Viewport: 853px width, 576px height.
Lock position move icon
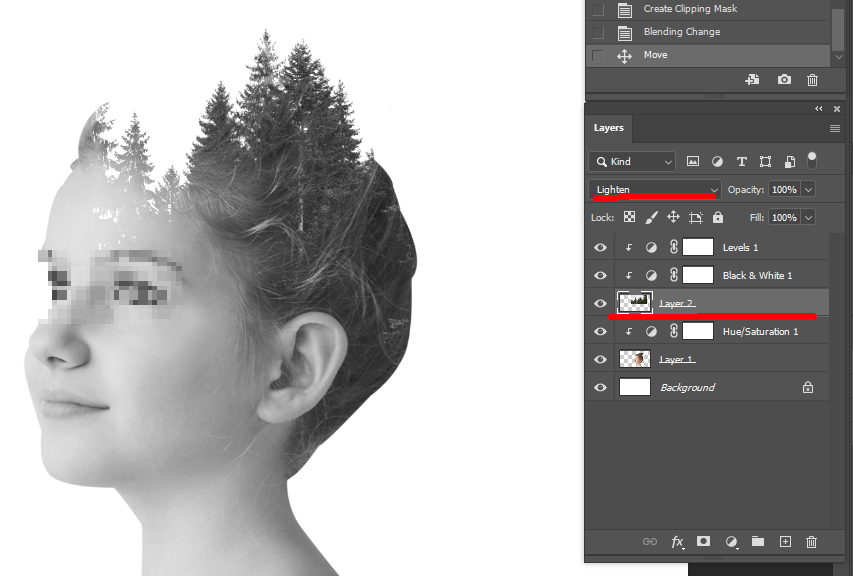tap(673, 217)
